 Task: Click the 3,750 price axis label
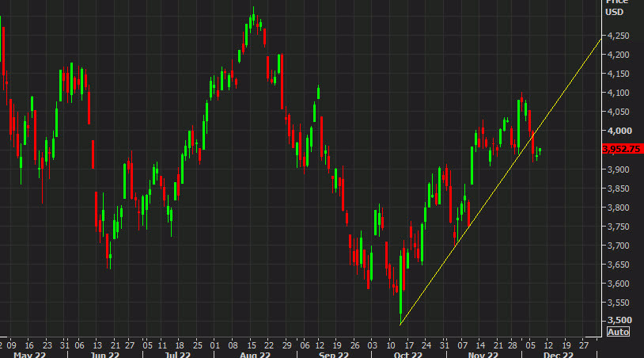618,227
